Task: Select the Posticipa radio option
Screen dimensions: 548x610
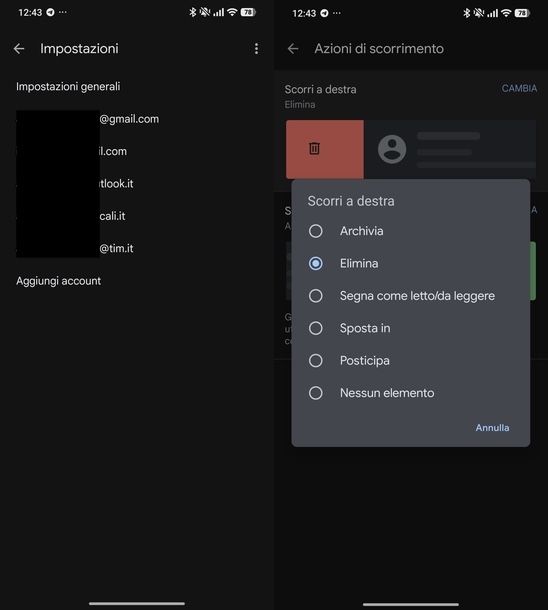Action: coord(315,360)
